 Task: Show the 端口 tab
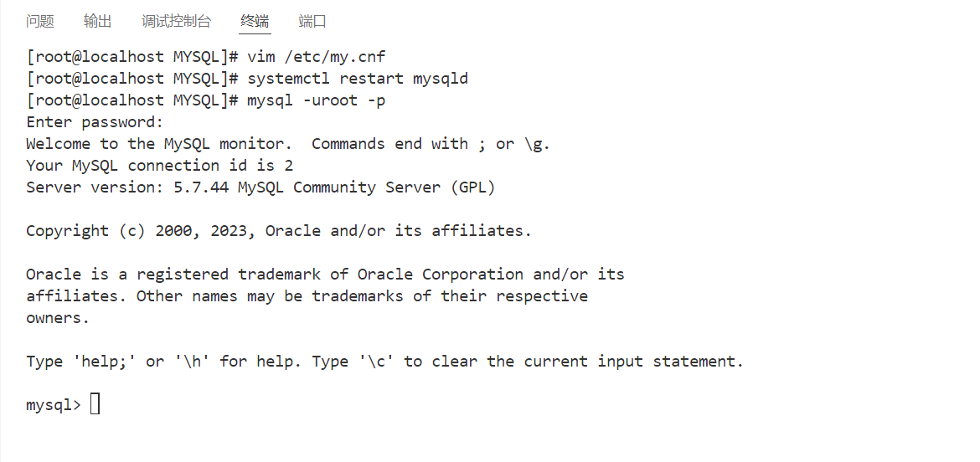(312, 21)
